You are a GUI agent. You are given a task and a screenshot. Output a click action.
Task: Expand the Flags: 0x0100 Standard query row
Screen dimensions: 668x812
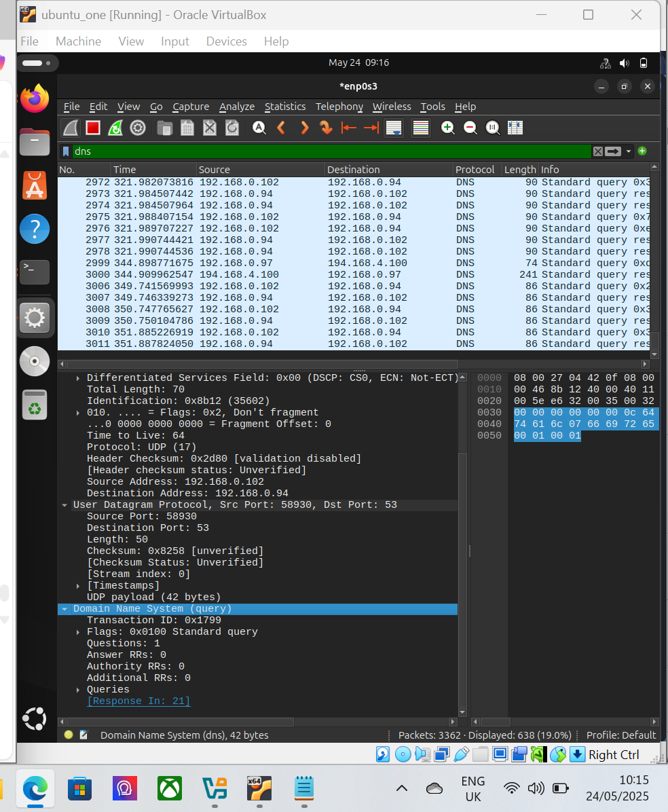click(77, 631)
